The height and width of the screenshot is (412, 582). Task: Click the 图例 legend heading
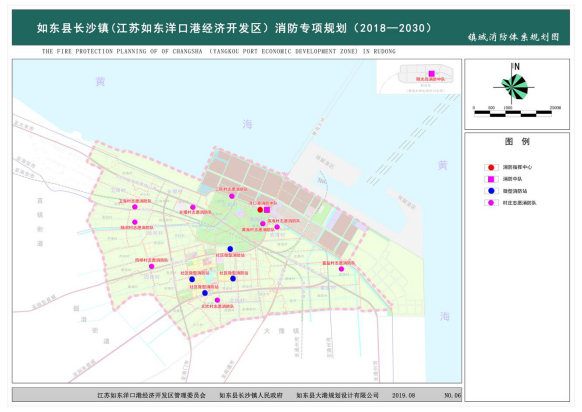517,141
